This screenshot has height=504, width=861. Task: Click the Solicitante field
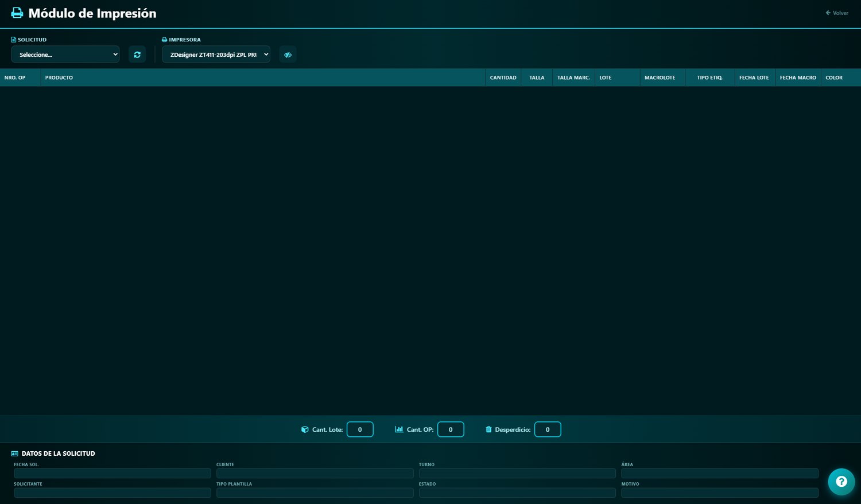(x=113, y=493)
